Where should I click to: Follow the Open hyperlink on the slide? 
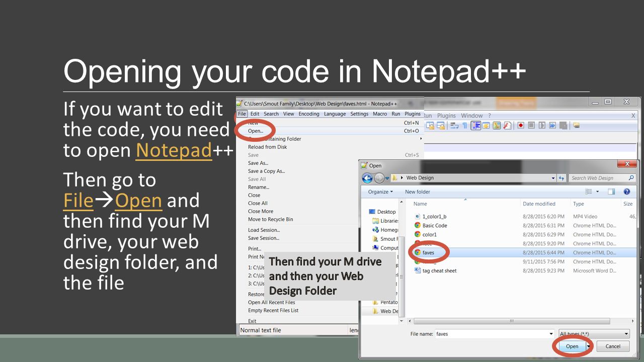click(138, 201)
